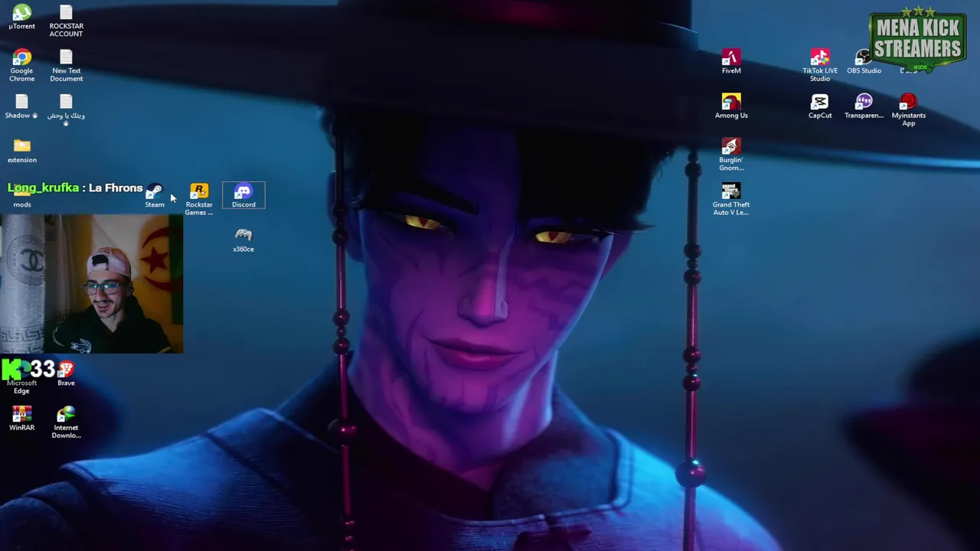Select the extension folder
Screen dimensions: 980x551
click(x=21, y=151)
